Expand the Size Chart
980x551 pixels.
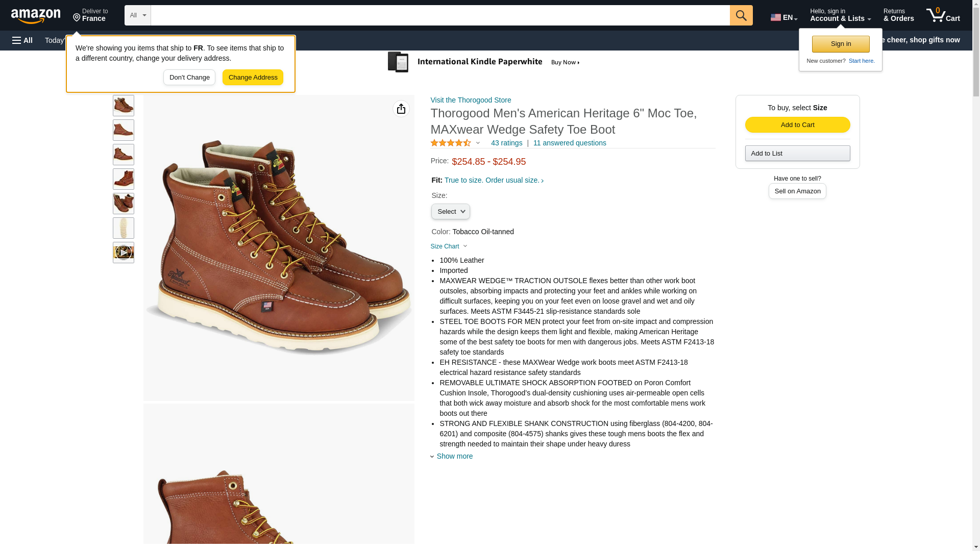click(449, 246)
